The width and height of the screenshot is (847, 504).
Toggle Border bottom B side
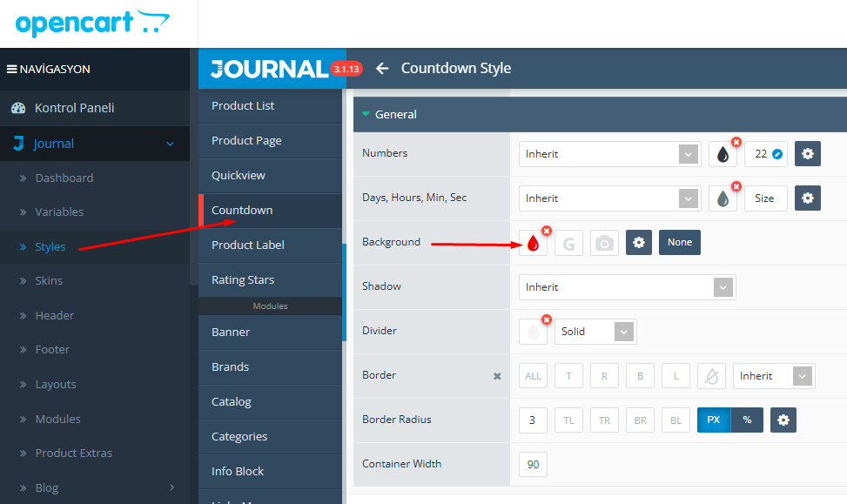(640, 376)
